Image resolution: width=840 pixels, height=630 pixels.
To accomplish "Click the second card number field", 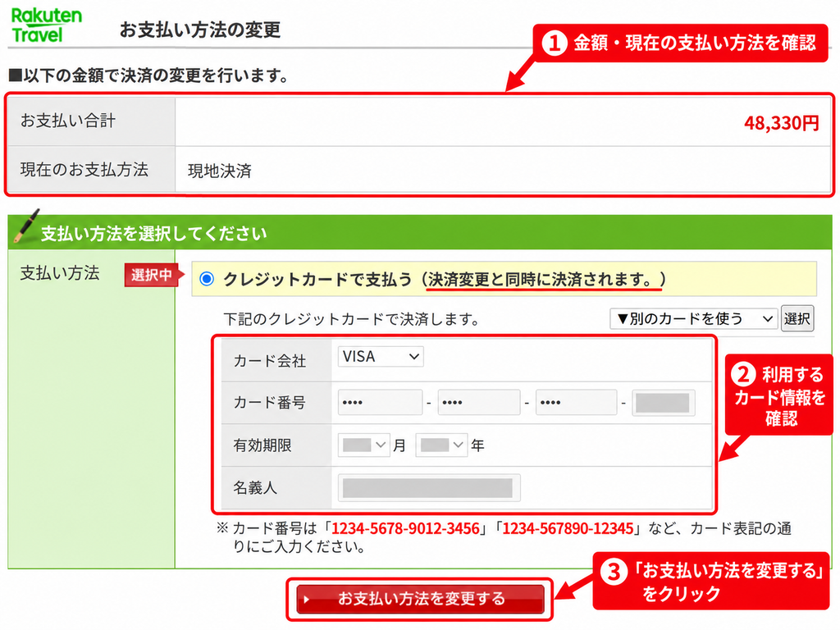I will point(479,402).
